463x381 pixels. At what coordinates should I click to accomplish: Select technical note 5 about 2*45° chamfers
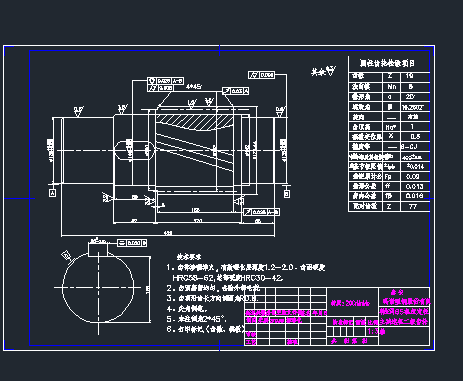(x=197, y=319)
